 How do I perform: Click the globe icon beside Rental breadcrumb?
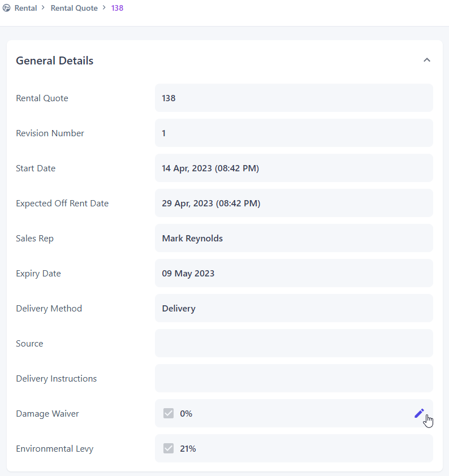[7, 8]
